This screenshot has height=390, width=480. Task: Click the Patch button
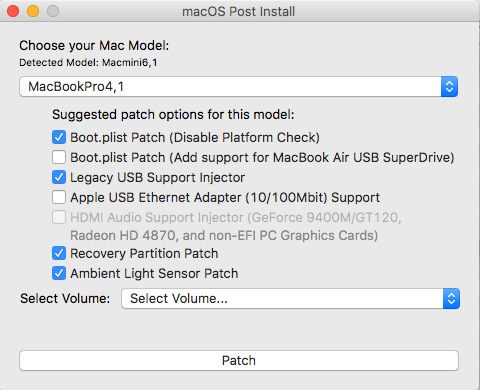click(x=239, y=360)
